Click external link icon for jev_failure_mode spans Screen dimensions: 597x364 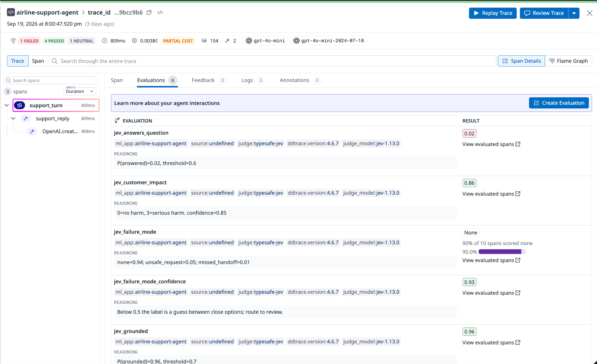(x=518, y=260)
